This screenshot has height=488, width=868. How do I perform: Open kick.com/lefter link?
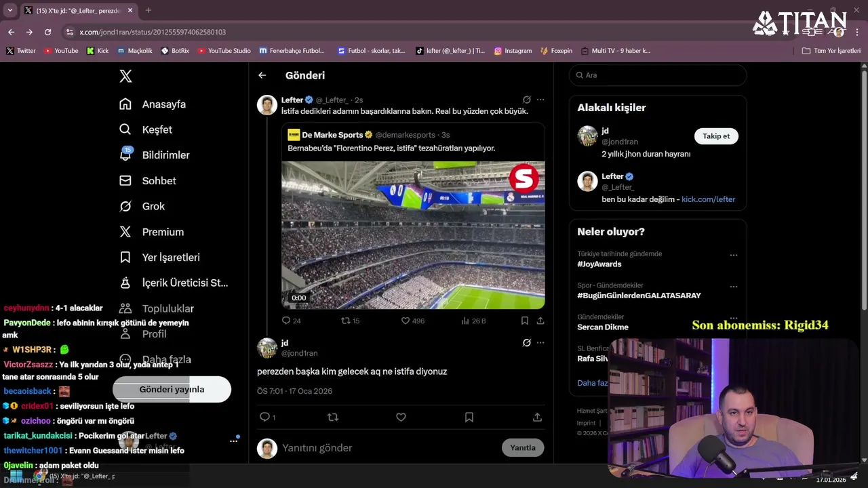708,199
